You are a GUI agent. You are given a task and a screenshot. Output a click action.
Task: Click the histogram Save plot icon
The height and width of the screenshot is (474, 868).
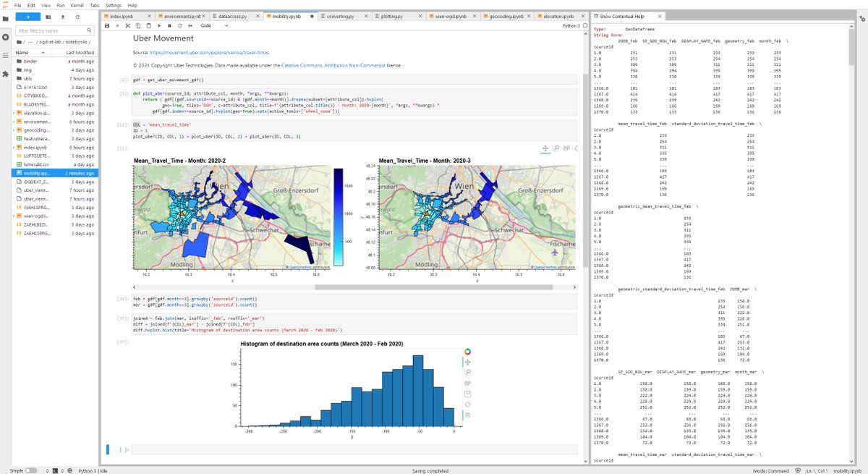click(467, 394)
